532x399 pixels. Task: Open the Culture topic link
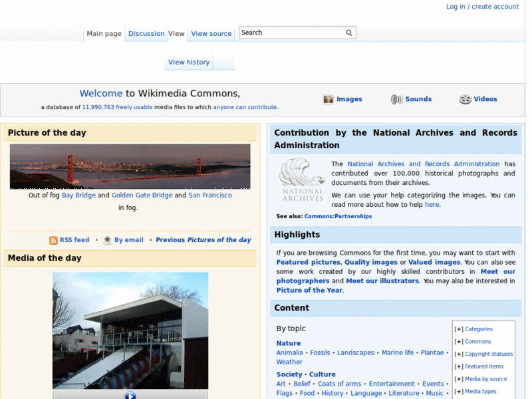click(x=323, y=374)
